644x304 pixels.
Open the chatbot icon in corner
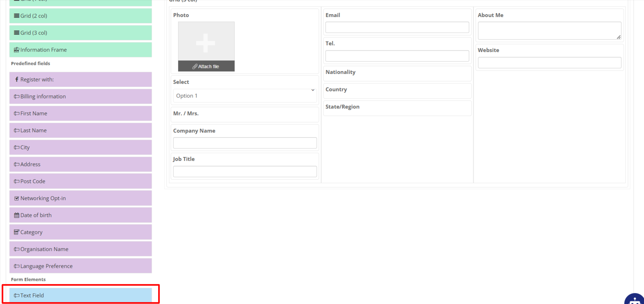[x=634, y=300]
